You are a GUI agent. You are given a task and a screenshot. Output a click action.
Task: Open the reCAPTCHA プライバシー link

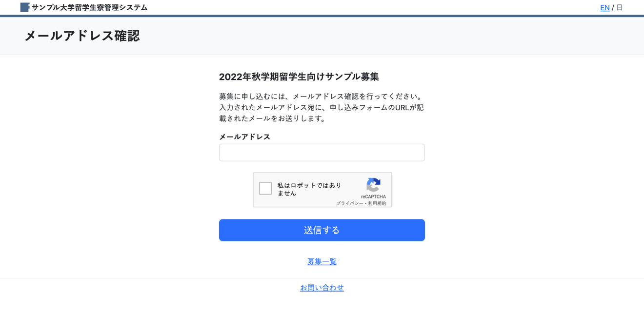point(349,203)
